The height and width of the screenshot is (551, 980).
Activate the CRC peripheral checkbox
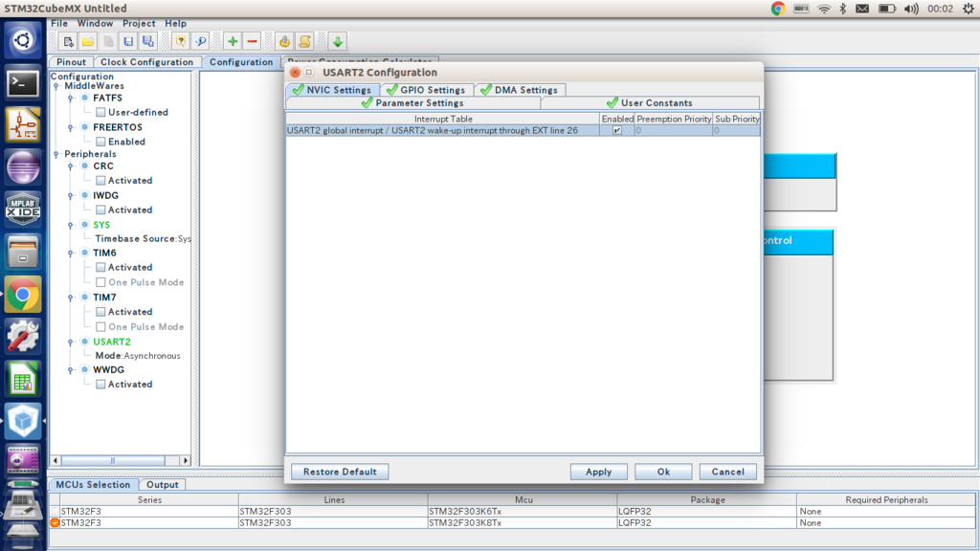[x=100, y=181]
